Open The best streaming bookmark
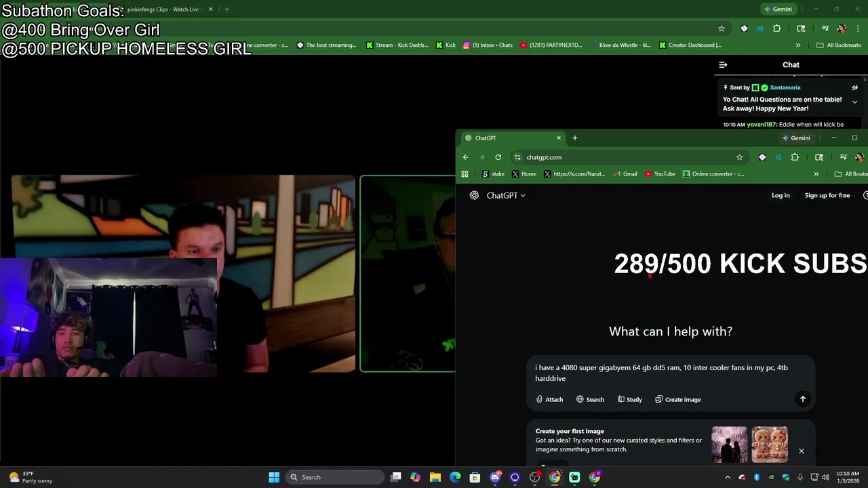 point(327,45)
